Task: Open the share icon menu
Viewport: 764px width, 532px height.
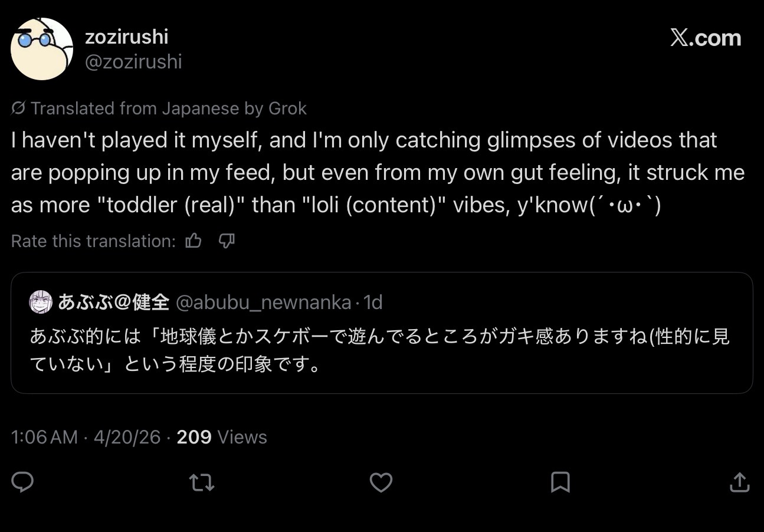Action: coord(739,482)
